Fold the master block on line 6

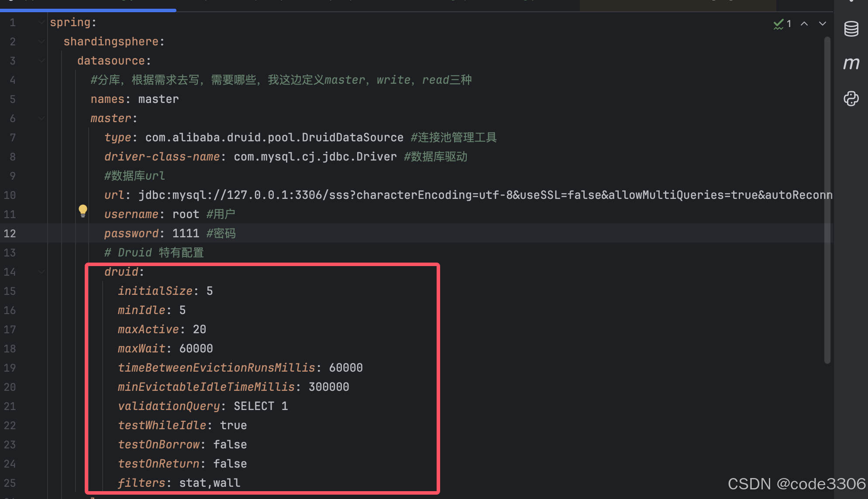click(x=41, y=118)
